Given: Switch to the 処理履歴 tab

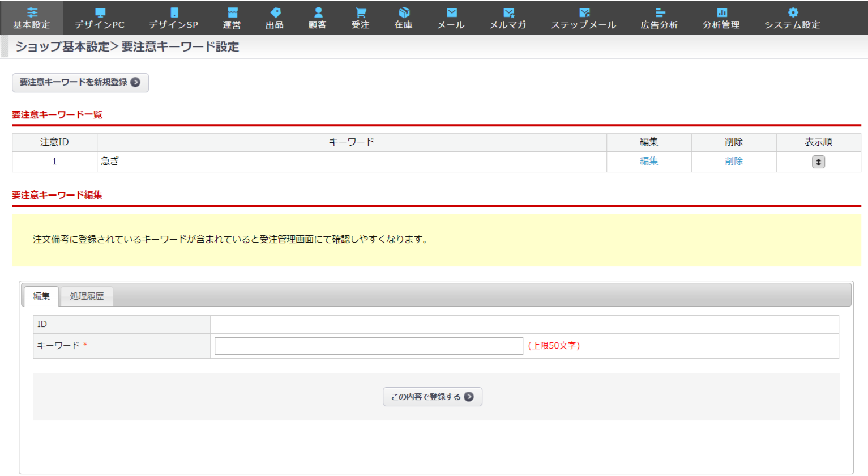Looking at the screenshot, I should point(87,296).
